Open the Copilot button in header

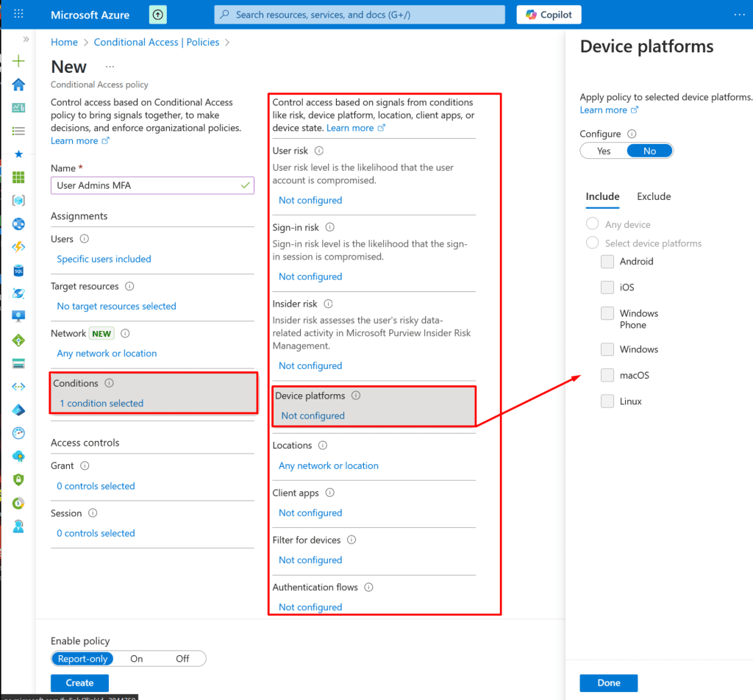549,15
